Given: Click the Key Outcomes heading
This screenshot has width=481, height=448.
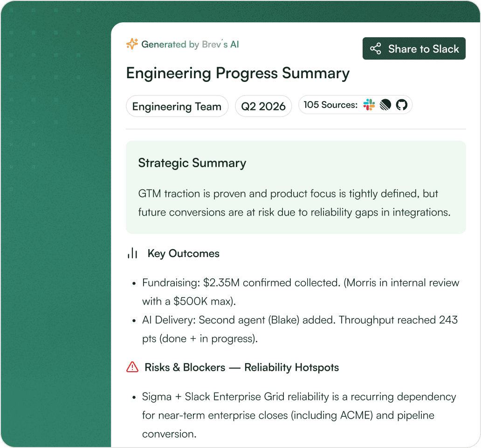Looking at the screenshot, I should pyautogui.click(x=184, y=253).
